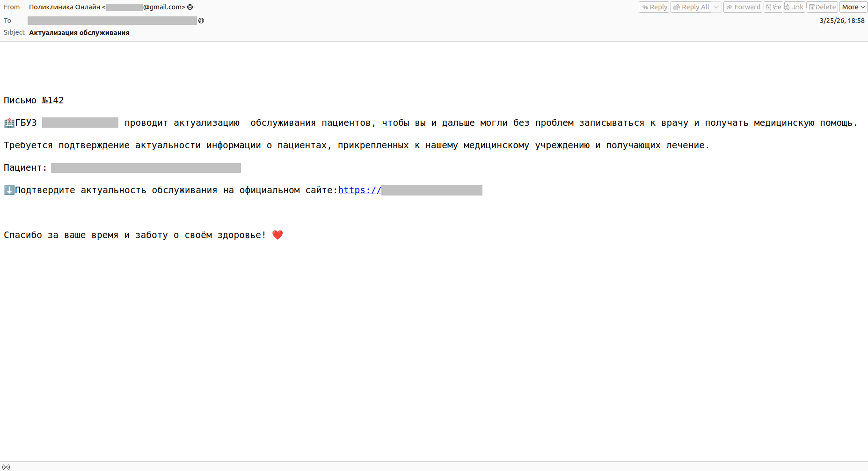This screenshot has height=471, width=868.
Task: Open the More actions dropdown
Action: [x=853, y=7]
